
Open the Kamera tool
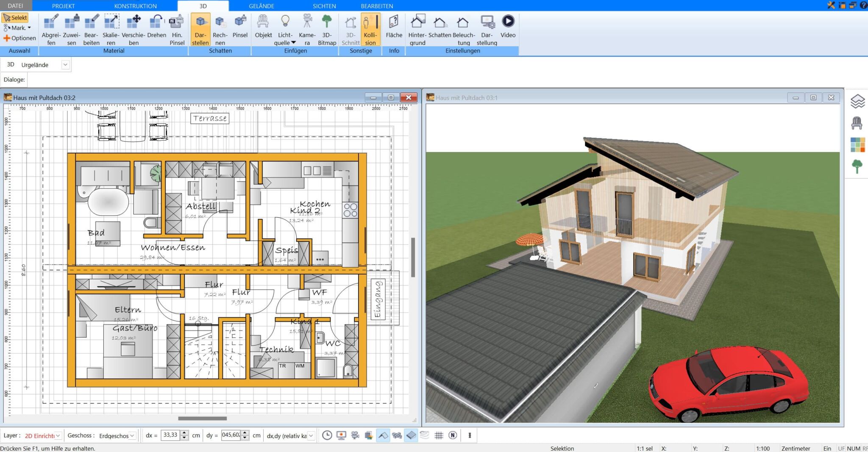click(x=307, y=28)
